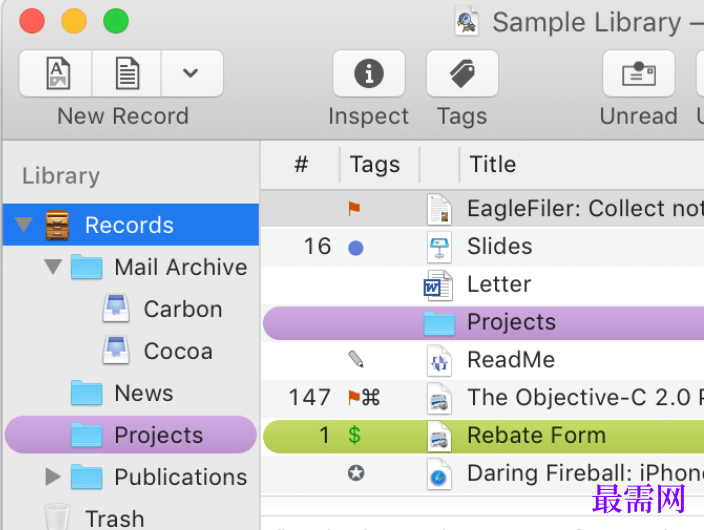Expand the Publications folder triangle

click(53, 477)
